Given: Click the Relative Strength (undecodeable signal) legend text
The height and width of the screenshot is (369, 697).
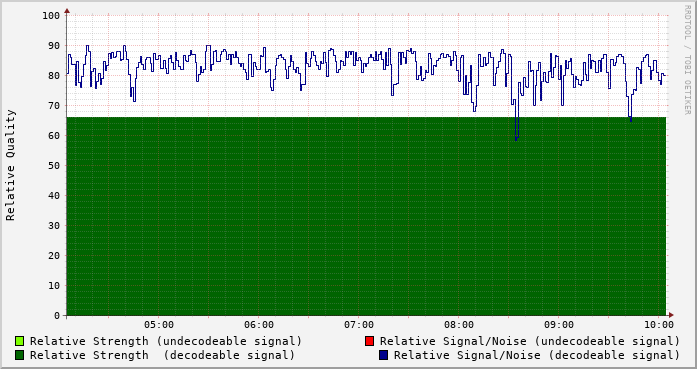Looking at the screenshot, I should click(166, 341).
